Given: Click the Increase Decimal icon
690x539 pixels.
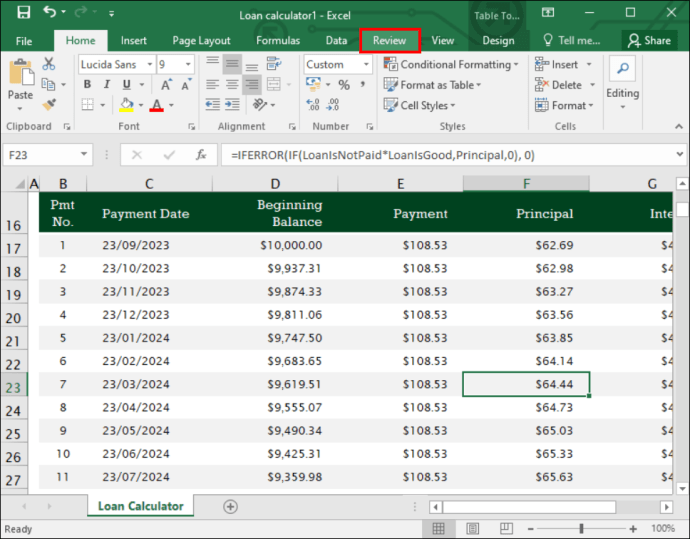Looking at the screenshot, I should (312, 105).
